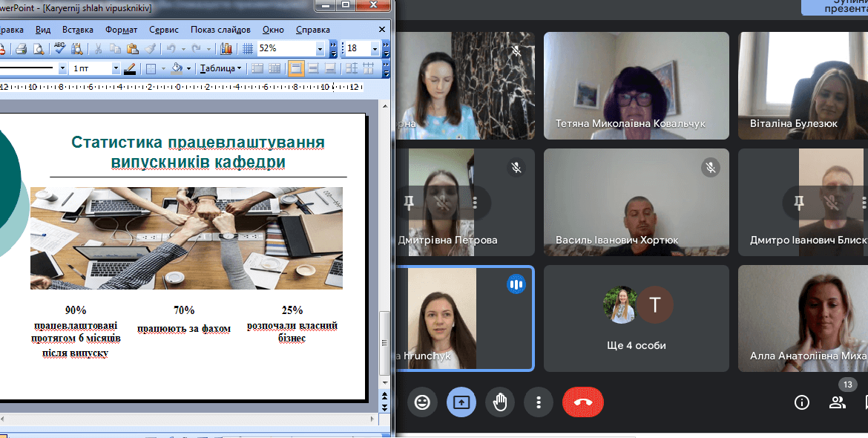Viewport: 868px width, 438px height.
Task: Open the Окно menu
Action: [x=273, y=30]
